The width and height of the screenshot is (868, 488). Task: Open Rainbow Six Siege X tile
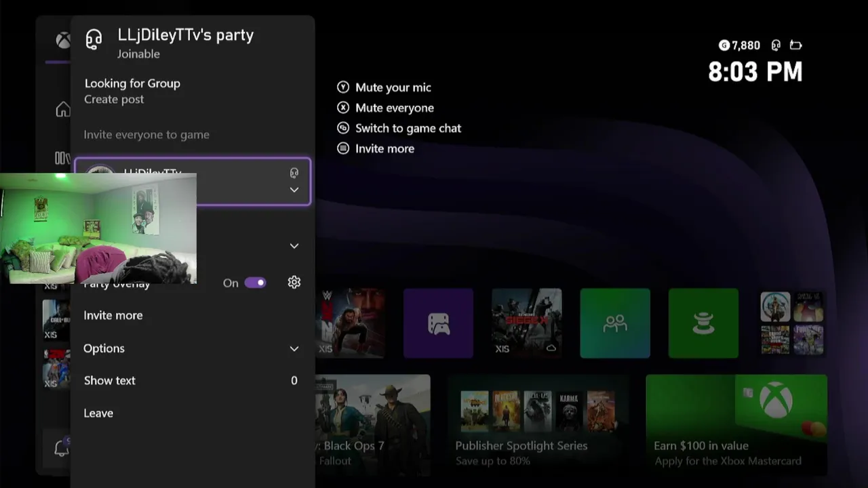(x=527, y=323)
